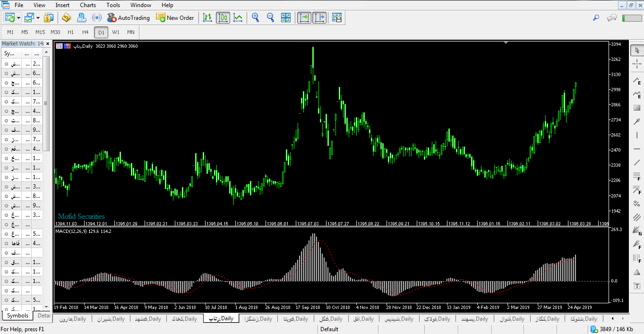Open the chat bubbles icon at top right
This screenshot has width=644, height=334.
point(612,18)
